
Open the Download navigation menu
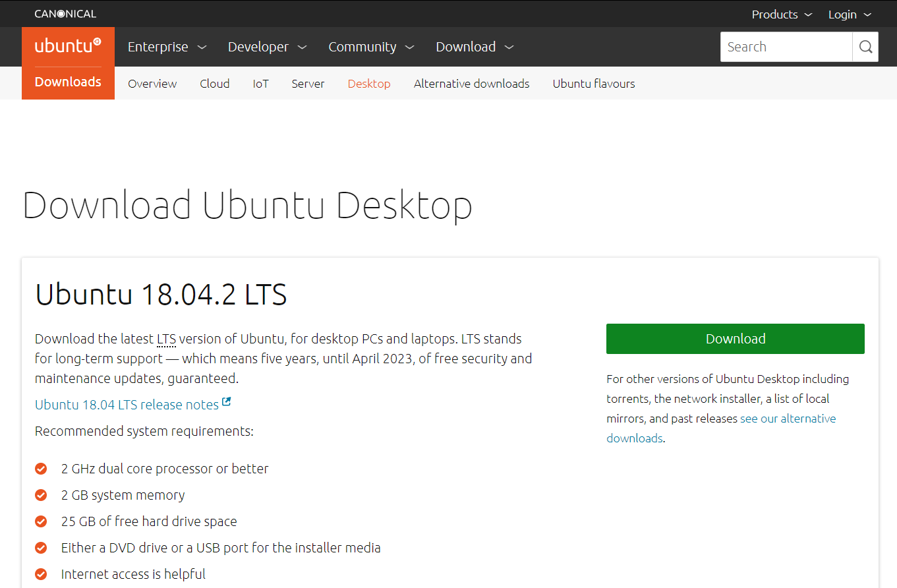pyautogui.click(x=475, y=47)
